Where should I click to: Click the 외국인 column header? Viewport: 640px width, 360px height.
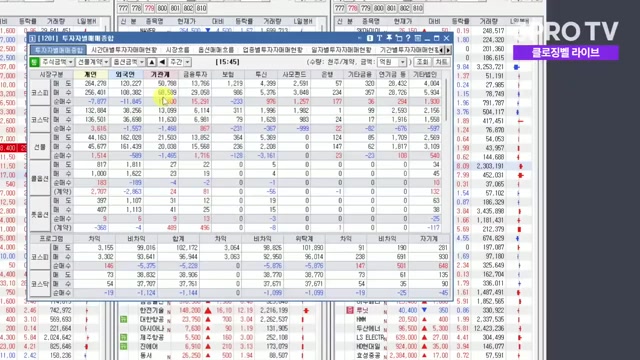pos(125,74)
